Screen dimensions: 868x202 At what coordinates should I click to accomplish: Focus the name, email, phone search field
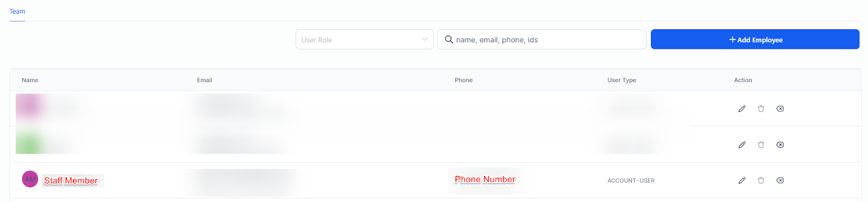542,40
